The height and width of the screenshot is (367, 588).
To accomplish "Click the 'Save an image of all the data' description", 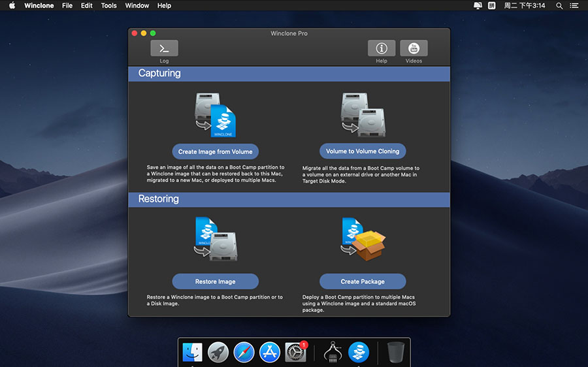I will tap(216, 174).
